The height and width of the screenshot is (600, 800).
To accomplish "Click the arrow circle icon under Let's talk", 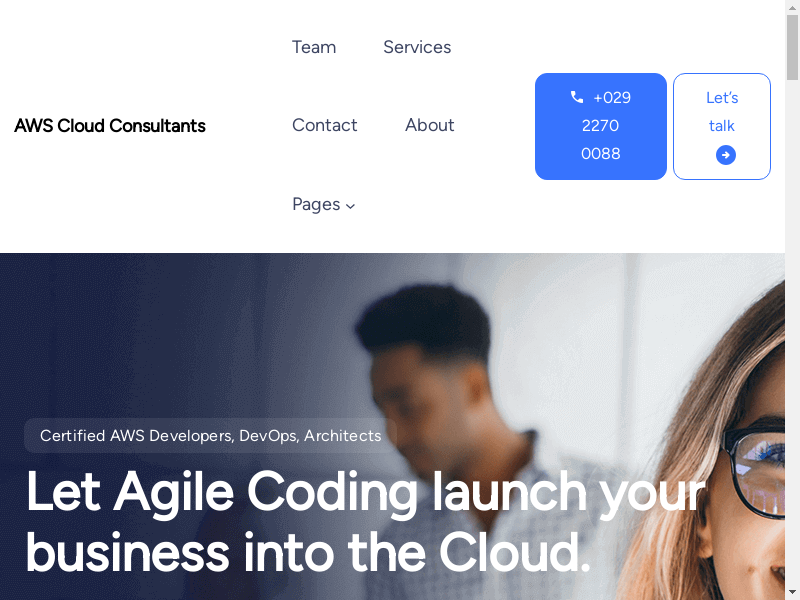I will tap(726, 155).
